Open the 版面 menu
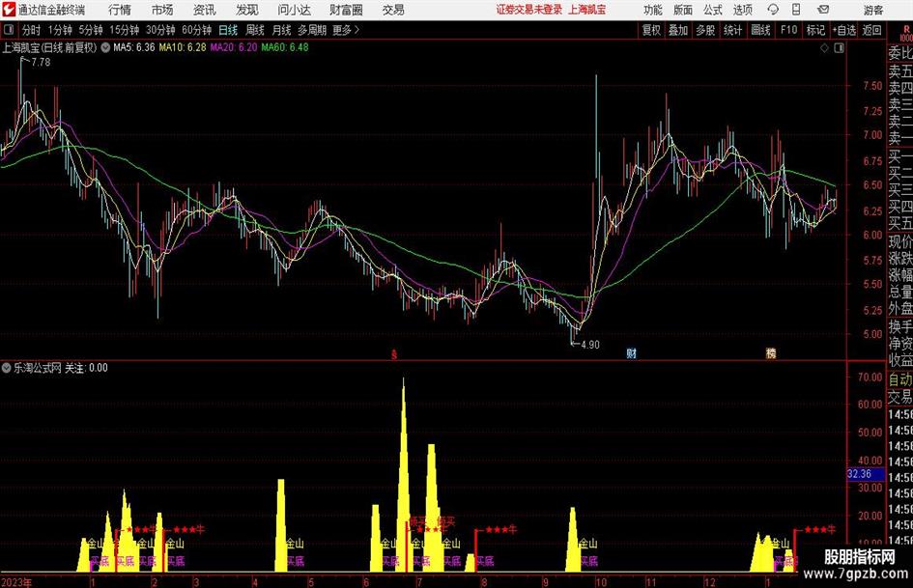The width and height of the screenshot is (913, 588). click(x=683, y=10)
